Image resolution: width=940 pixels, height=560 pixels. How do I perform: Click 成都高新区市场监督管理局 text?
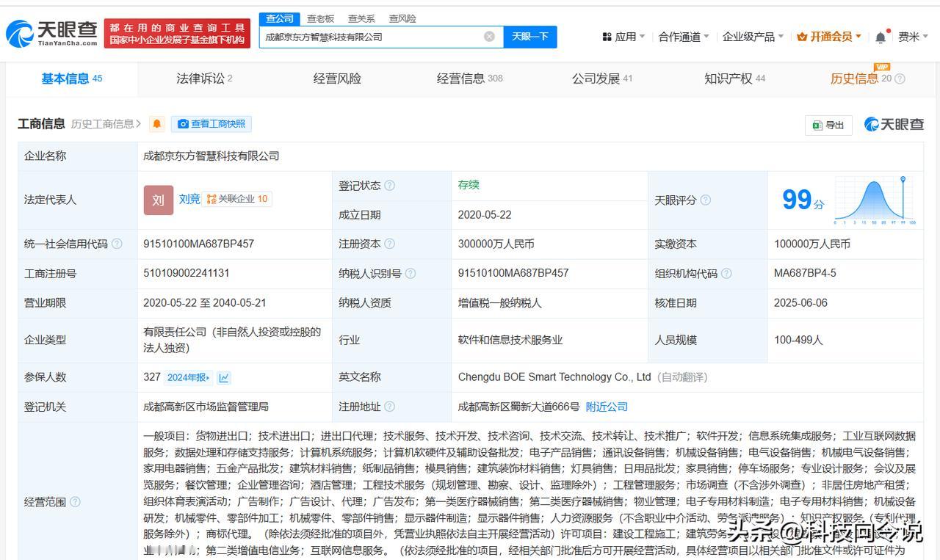coord(206,407)
